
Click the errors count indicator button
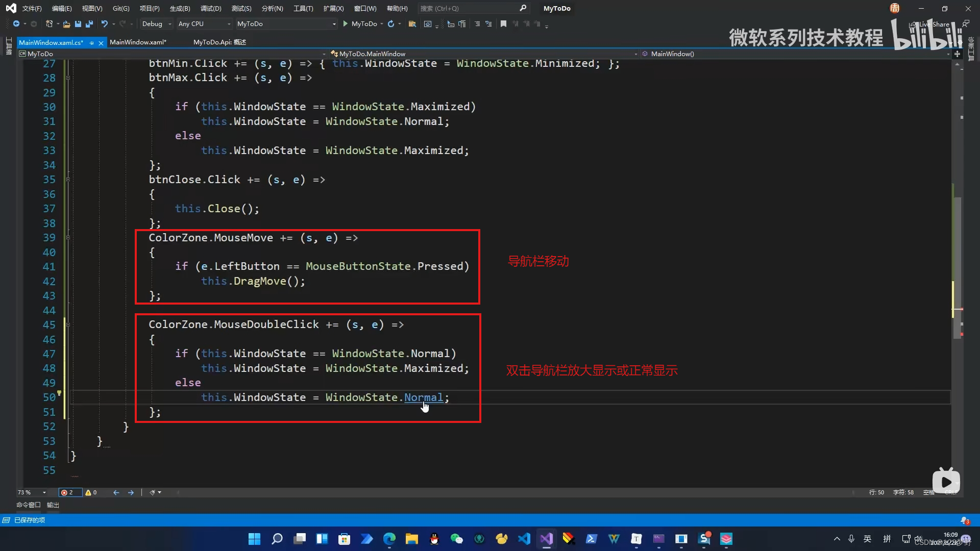67,493
